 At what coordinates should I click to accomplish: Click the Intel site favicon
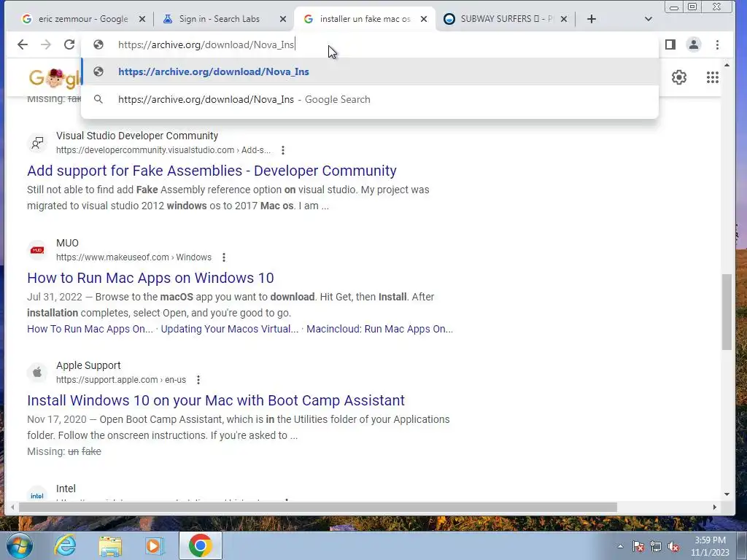click(x=37, y=495)
